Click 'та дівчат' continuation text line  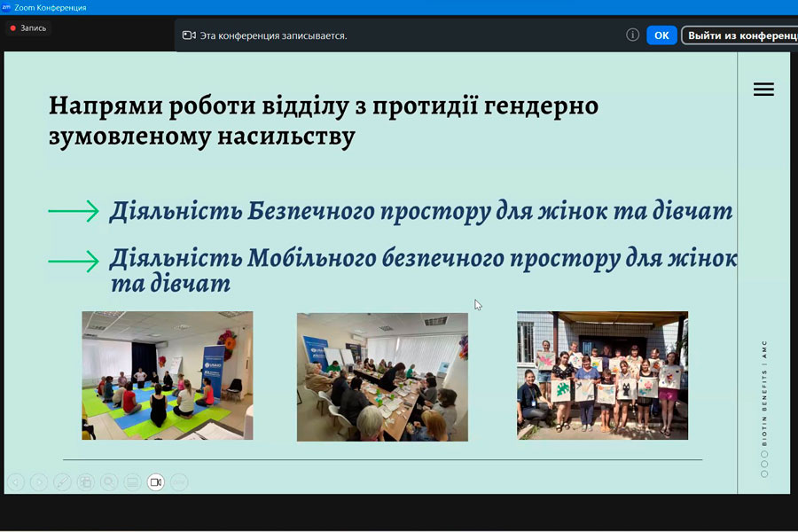point(170,283)
